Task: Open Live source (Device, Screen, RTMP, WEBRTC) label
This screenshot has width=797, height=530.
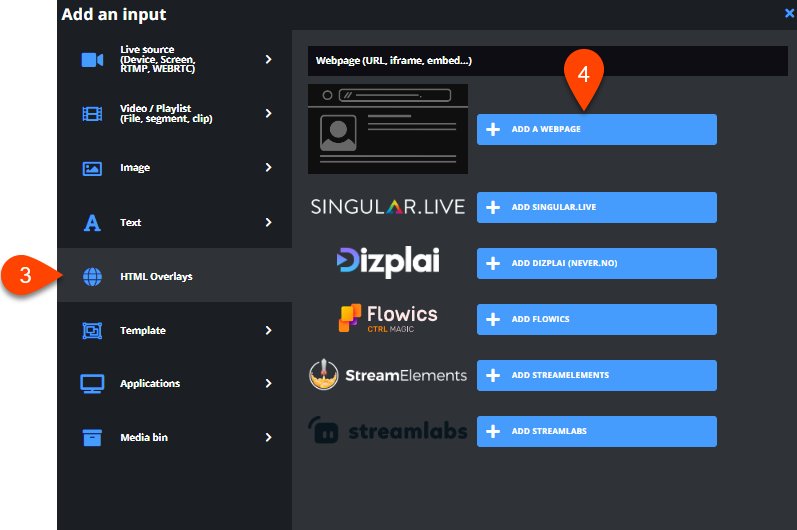Action: tap(158, 59)
